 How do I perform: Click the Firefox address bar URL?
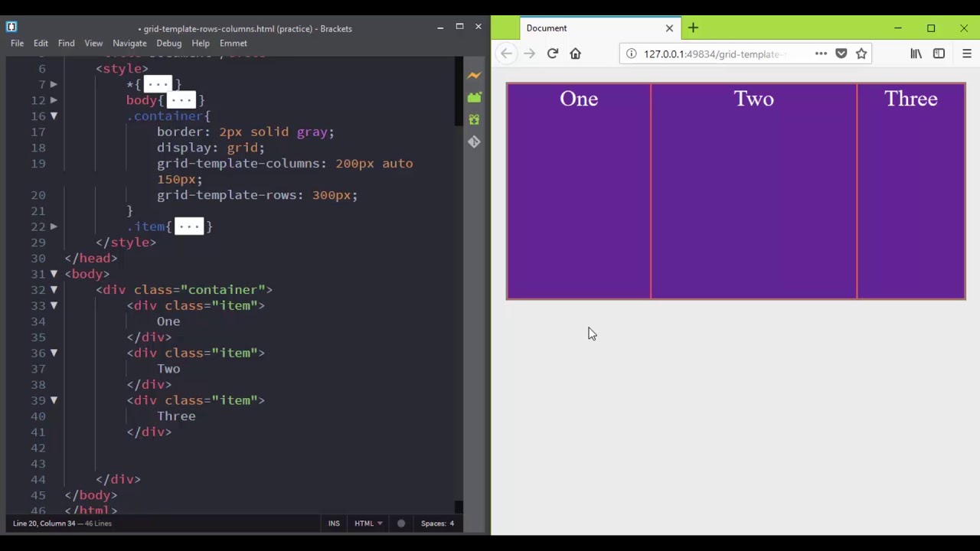(715, 54)
